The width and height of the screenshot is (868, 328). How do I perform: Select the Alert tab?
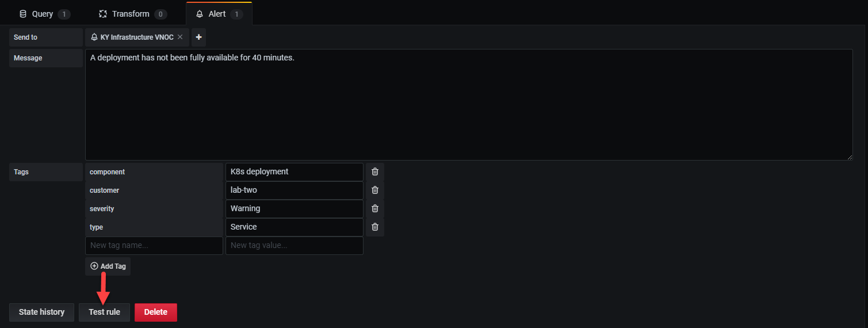(x=219, y=14)
